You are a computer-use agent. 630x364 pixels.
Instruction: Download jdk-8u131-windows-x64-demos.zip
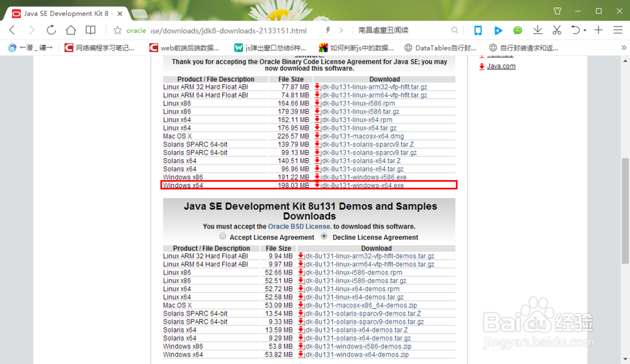(x=356, y=355)
